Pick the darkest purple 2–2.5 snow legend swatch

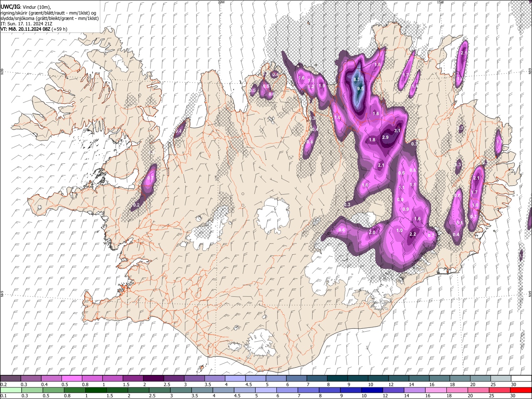pyautogui.click(x=153, y=378)
